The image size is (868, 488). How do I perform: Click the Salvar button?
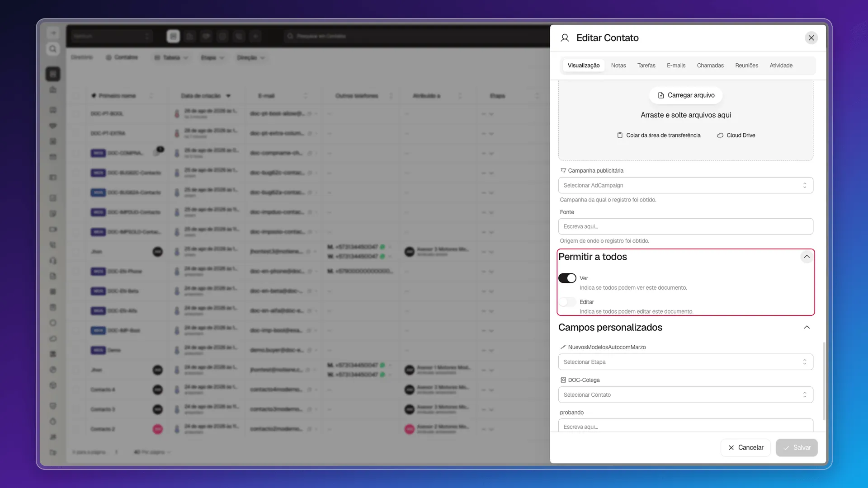click(x=797, y=448)
